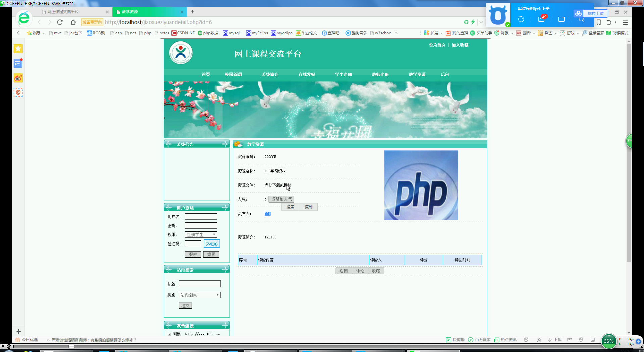Show more bookmarks with double chevron
The image size is (644, 352).
click(396, 33)
